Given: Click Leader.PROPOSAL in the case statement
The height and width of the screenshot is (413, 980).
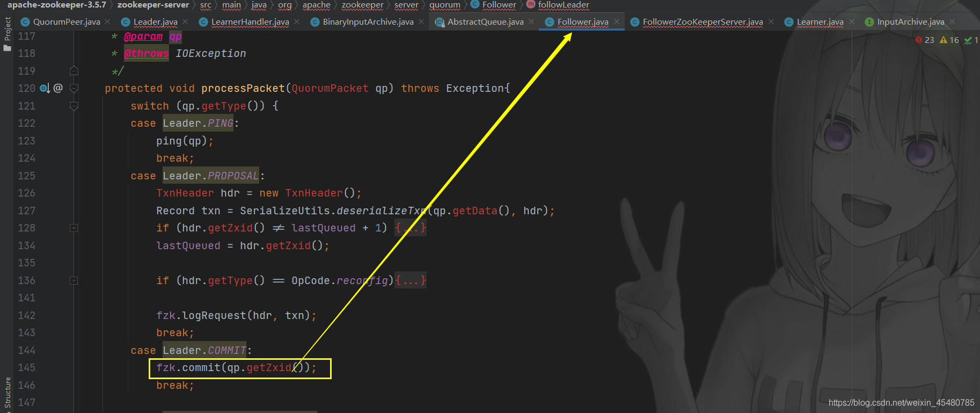Looking at the screenshot, I should [211, 176].
